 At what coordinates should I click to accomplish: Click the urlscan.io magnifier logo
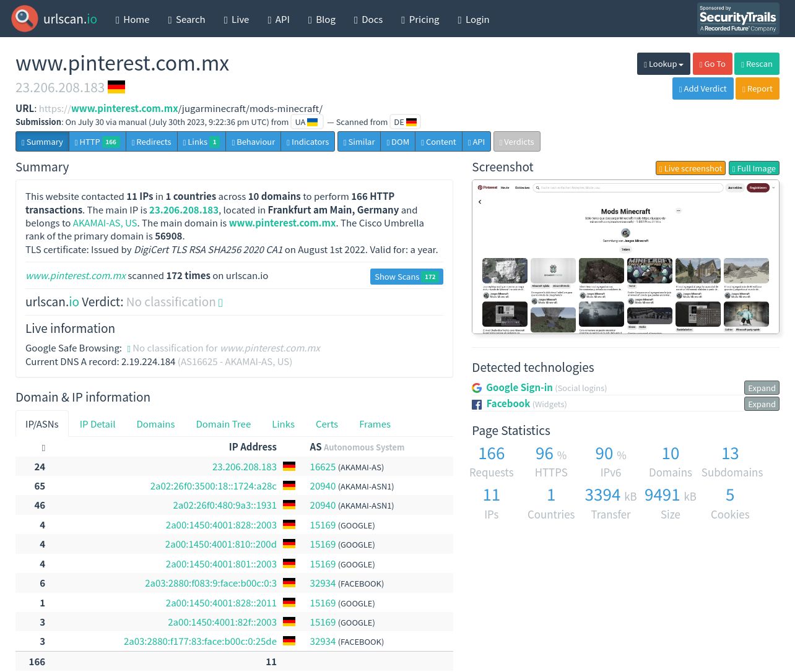[x=25, y=19]
